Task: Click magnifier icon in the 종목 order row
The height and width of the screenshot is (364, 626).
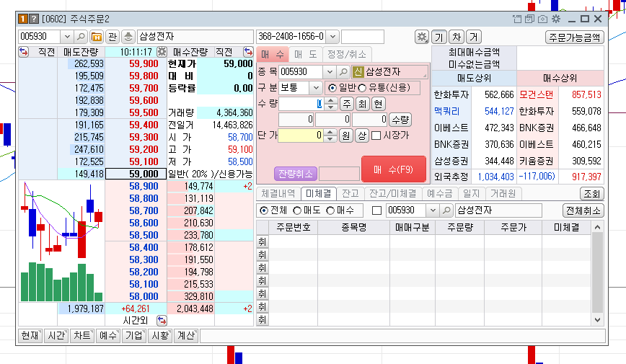Action: pyautogui.click(x=343, y=72)
